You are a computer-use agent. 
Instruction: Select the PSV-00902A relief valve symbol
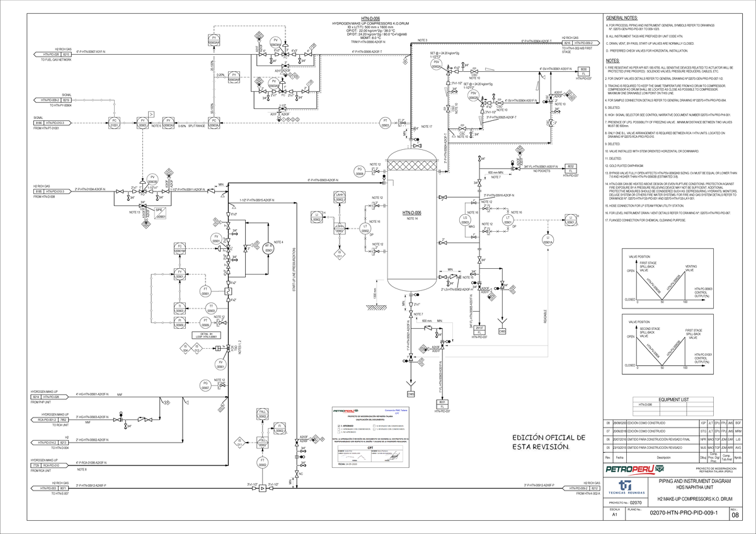437,64
